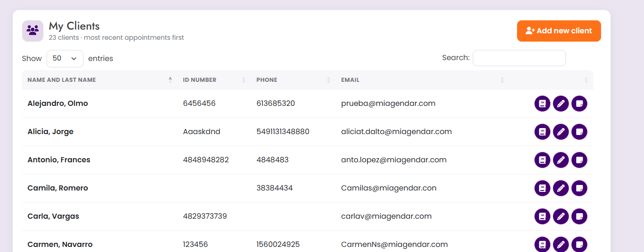This screenshot has width=644, height=252.
Task: Focus the Search input field
Action: tap(519, 58)
